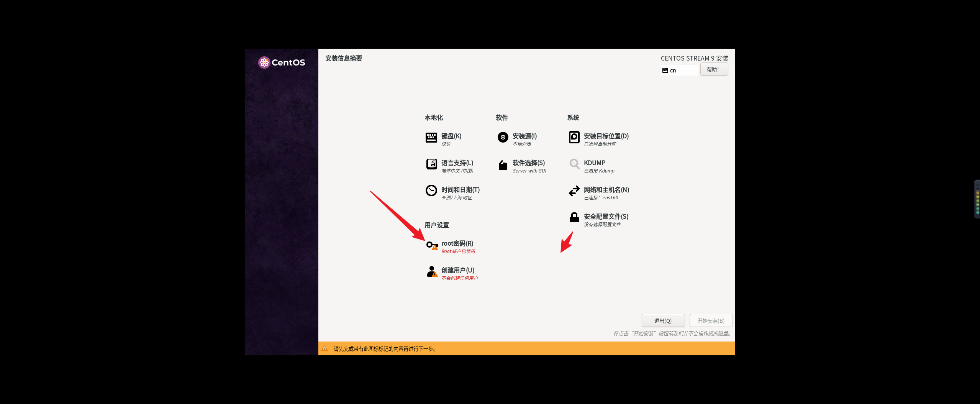The width and height of the screenshot is (980, 404).
Task: Click the 'Server with GUI' text
Action: pos(529,171)
